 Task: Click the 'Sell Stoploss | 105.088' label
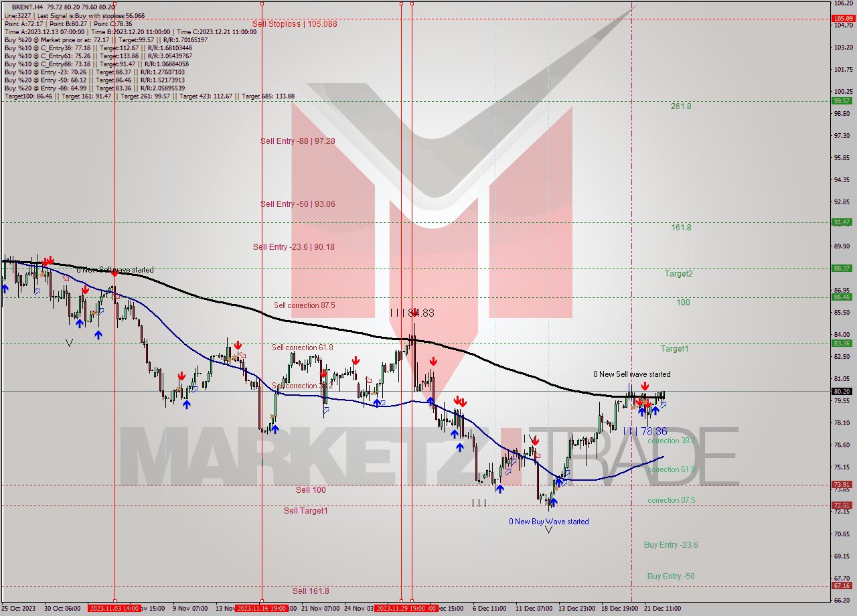coord(294,23)
